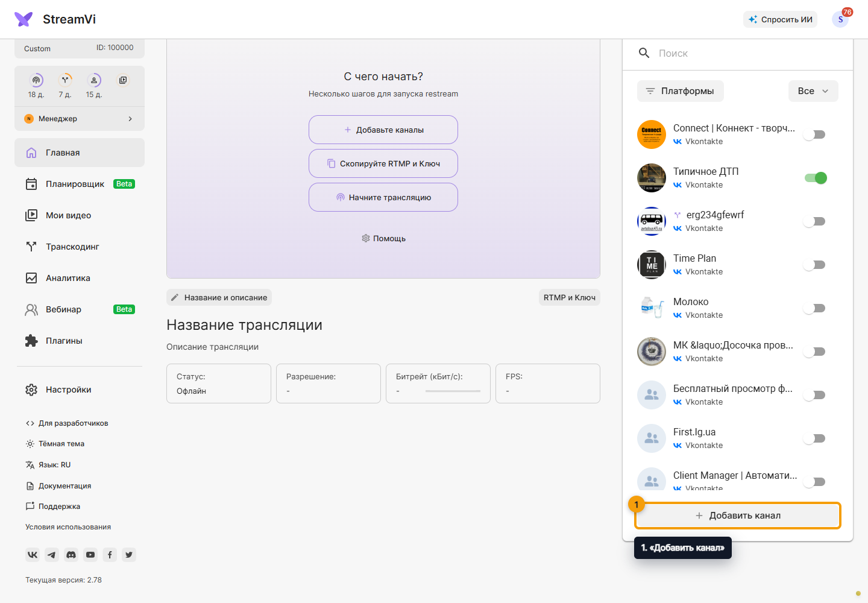Toggle the First.lg.ua channel on
868x603 pixels.
coord(815,438)
